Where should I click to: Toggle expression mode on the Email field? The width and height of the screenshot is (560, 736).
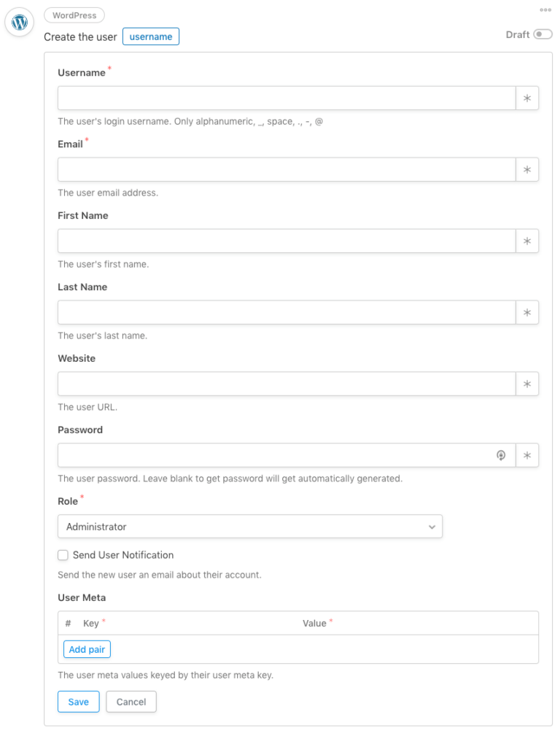pyautogui.click(x=526, y=169)
